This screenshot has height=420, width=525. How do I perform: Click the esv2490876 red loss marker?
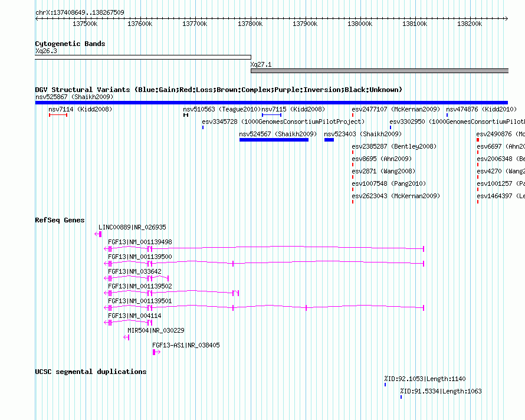pyautogui.click(x=478, y=140)
